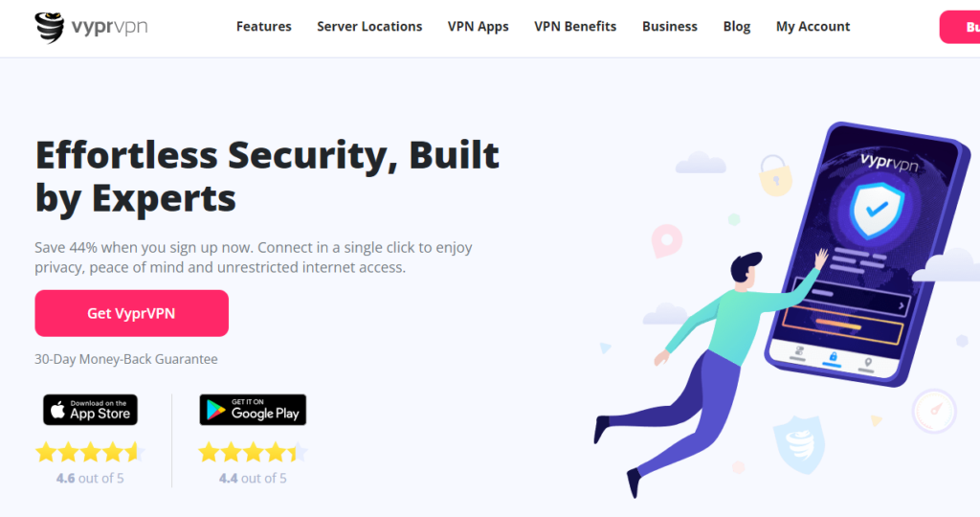This screenshot has width=980, height=517.
Task: Click the App Store star rating
Action: 90,452
